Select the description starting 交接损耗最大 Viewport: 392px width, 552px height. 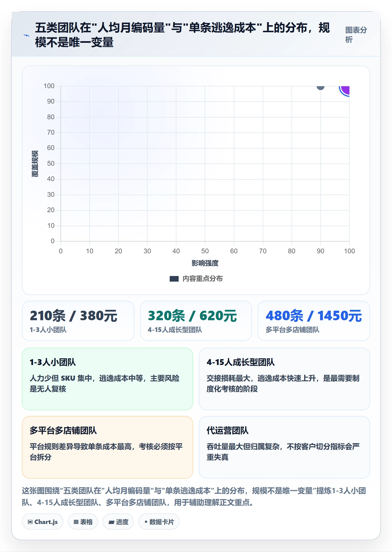click(283, 383)
